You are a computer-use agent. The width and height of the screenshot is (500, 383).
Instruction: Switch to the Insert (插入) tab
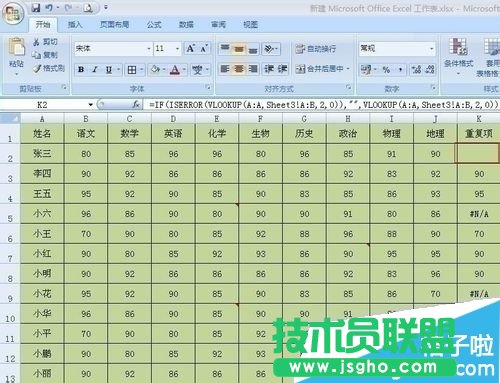(x=75, y=24)
